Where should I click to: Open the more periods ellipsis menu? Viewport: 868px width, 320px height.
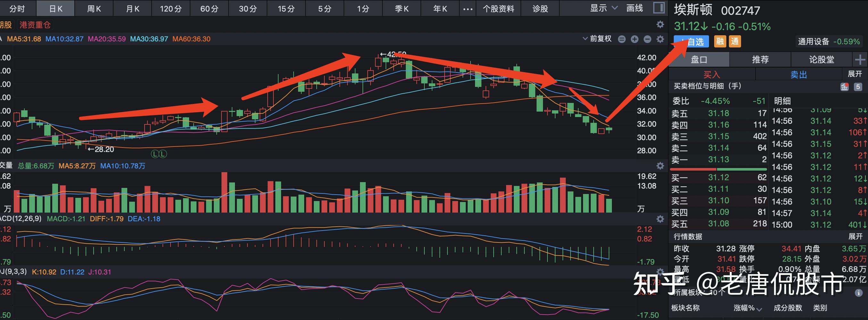click(x=468, y=9)
